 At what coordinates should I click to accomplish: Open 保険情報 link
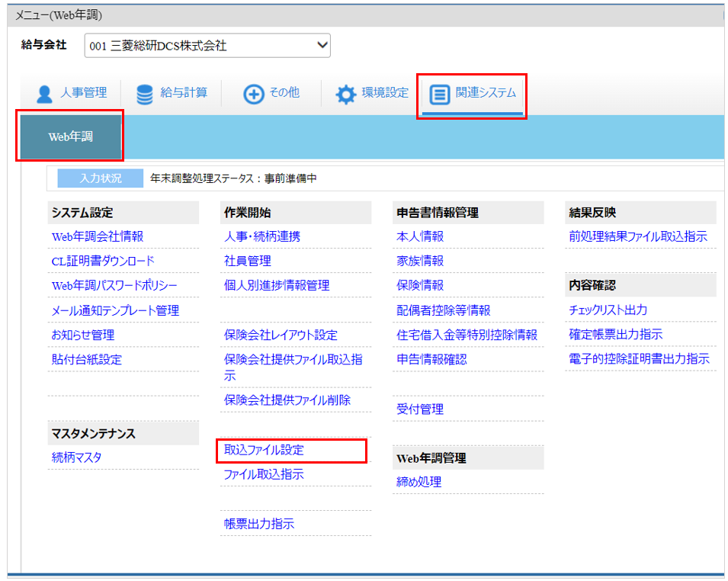click(x=420, y=285)
